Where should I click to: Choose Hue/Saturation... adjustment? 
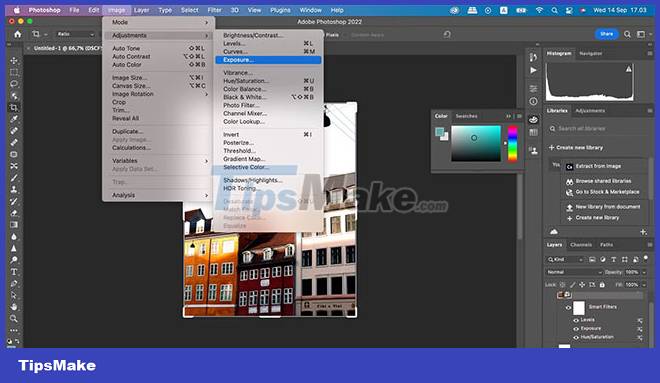point(268,81)
